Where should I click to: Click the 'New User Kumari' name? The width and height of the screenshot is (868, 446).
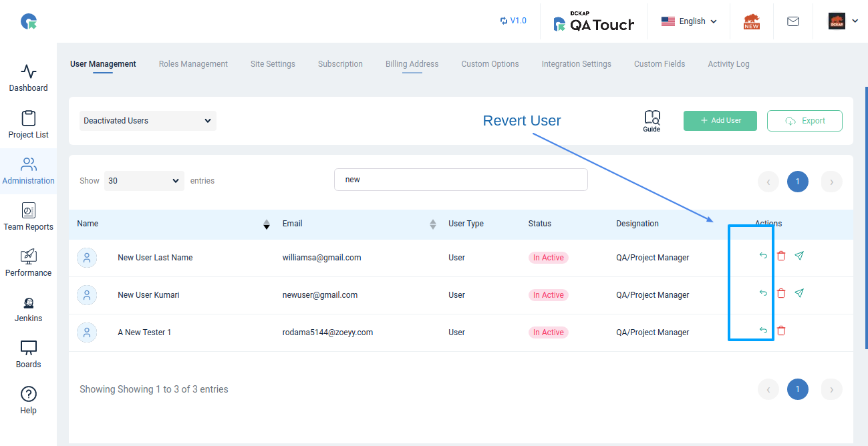pos(148,295)
